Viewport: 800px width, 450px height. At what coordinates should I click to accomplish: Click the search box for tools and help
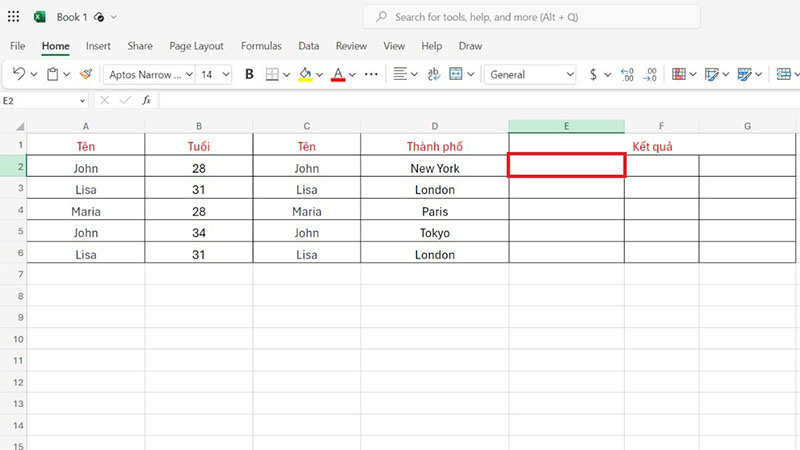531,17
